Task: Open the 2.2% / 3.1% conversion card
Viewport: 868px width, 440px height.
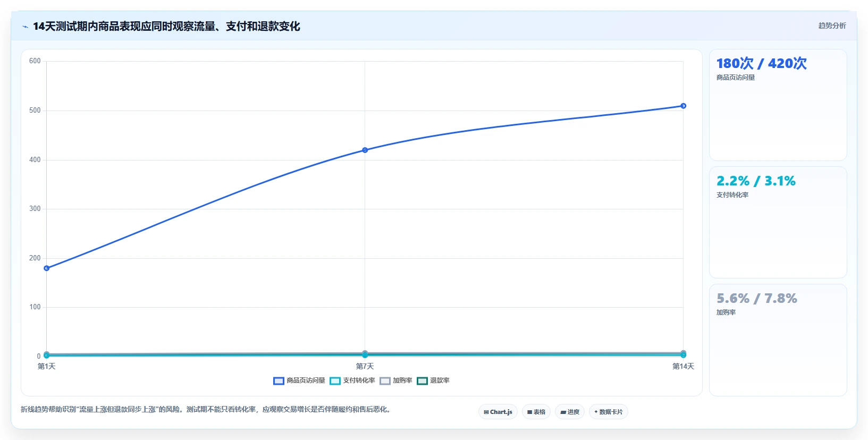Action: 778,223
